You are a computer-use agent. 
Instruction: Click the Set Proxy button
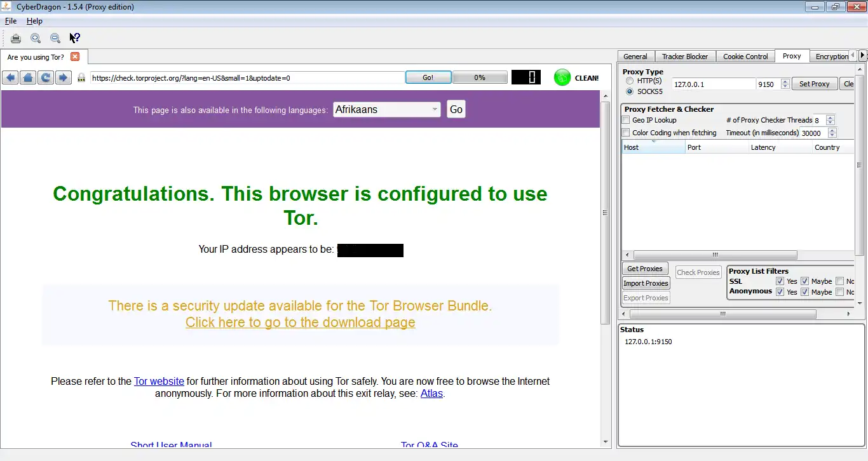tap(815, 84)
